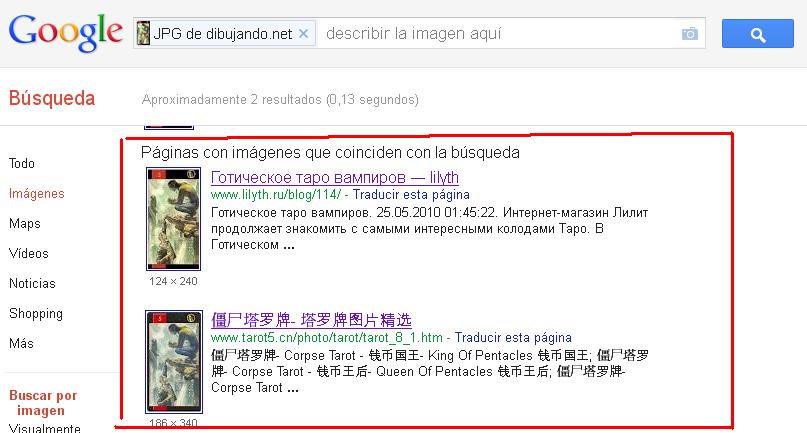Click the www.lilyth.ru/blog/114/ URL text
The image size is (807, 433).
pos(276,195)
